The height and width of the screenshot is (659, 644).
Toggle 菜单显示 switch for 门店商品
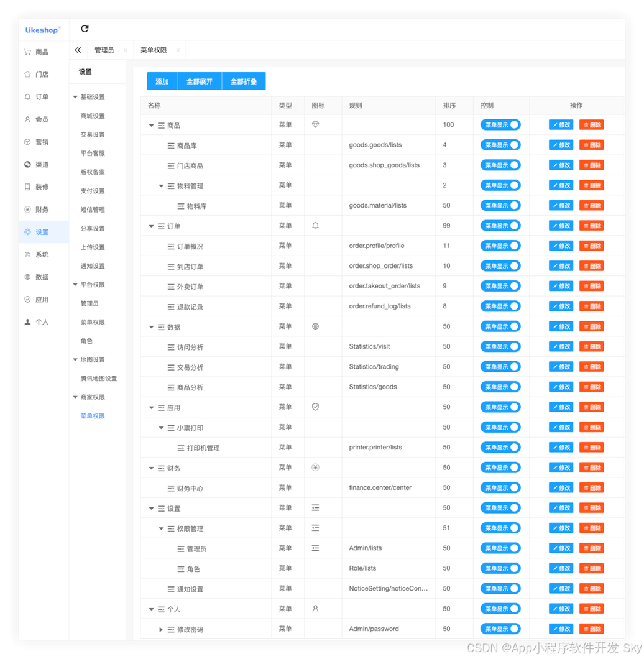pyautogui.click(x=500, y=165)
